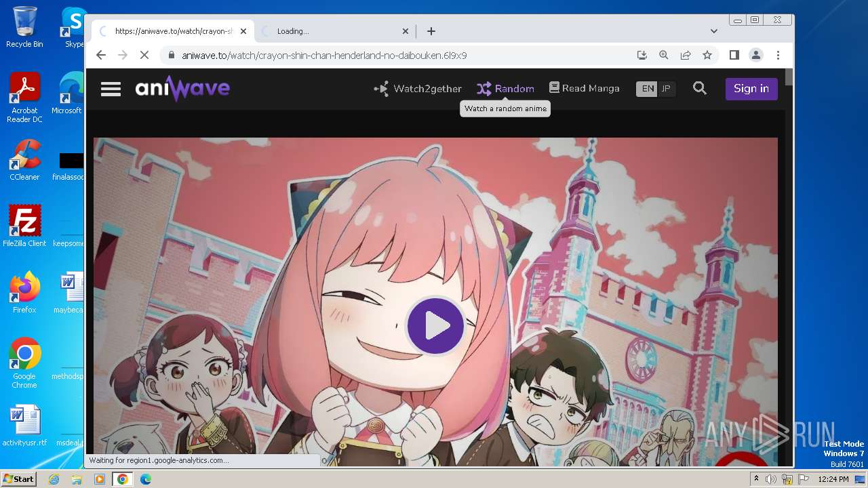Select the Loading... tab
The image size is (868, 488).
point(334,31)
